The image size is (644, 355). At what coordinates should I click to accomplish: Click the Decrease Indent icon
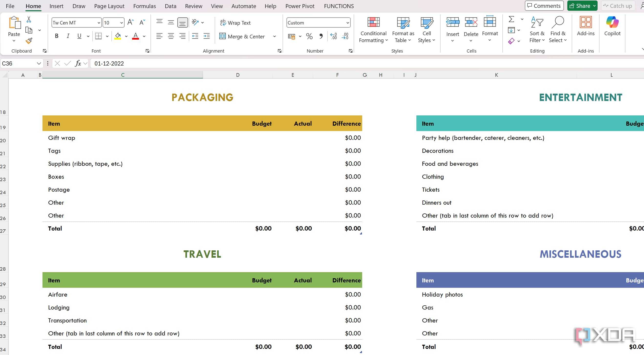(x=195, y=36)
